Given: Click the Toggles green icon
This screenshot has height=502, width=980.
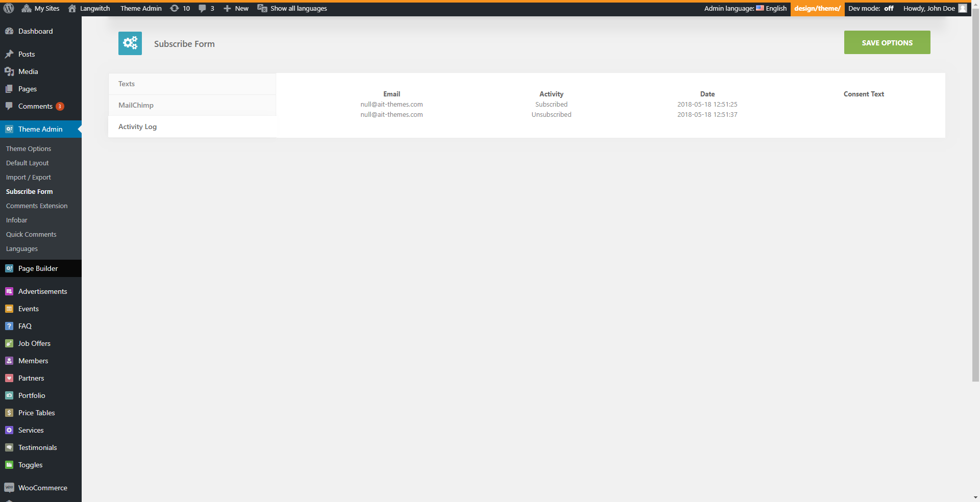Looking at the screenshot, I should tap(9, 465).
